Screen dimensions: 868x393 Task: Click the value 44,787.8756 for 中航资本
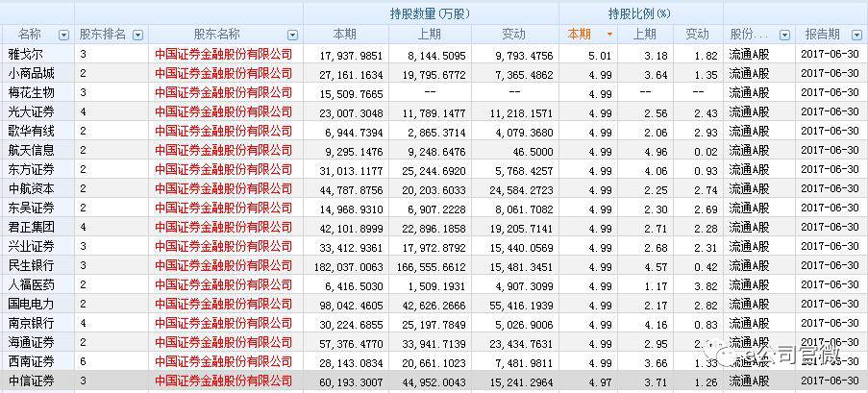pos(352,190)
